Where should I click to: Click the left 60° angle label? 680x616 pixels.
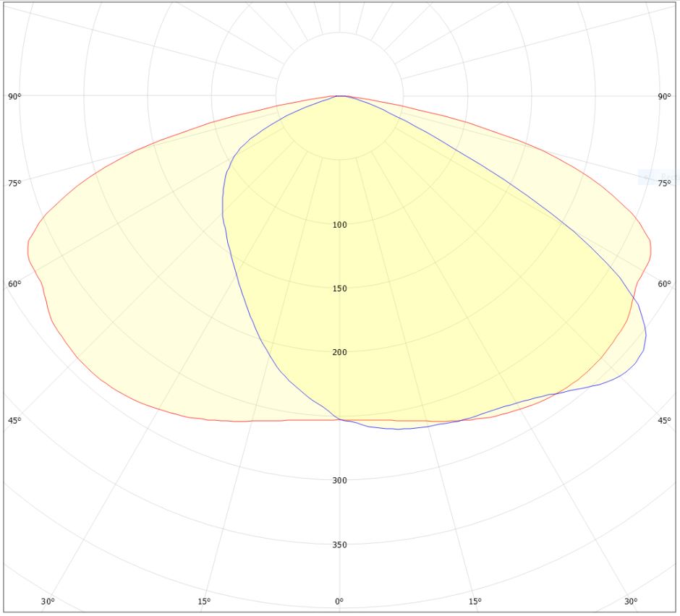click(x=14, y=284)
